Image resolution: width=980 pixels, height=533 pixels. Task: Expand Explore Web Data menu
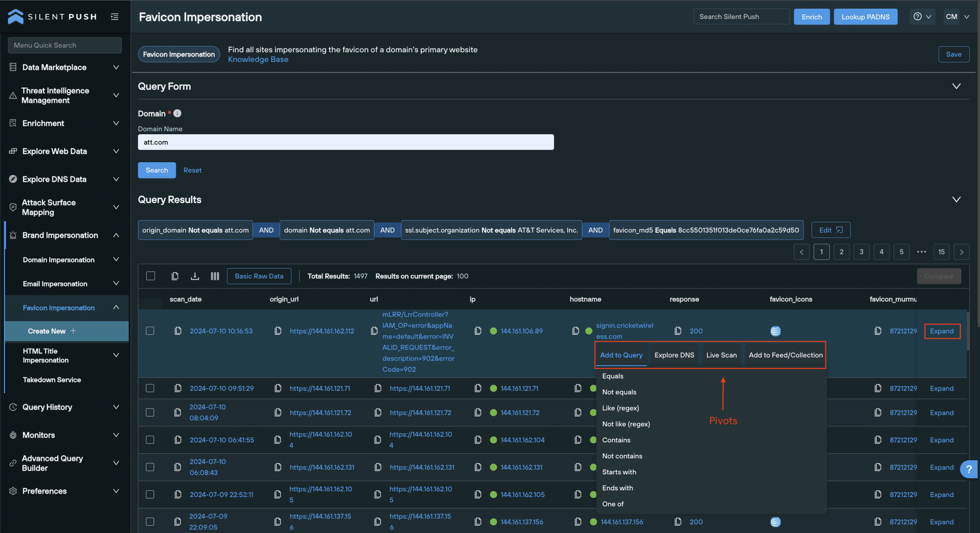[116, 151]
